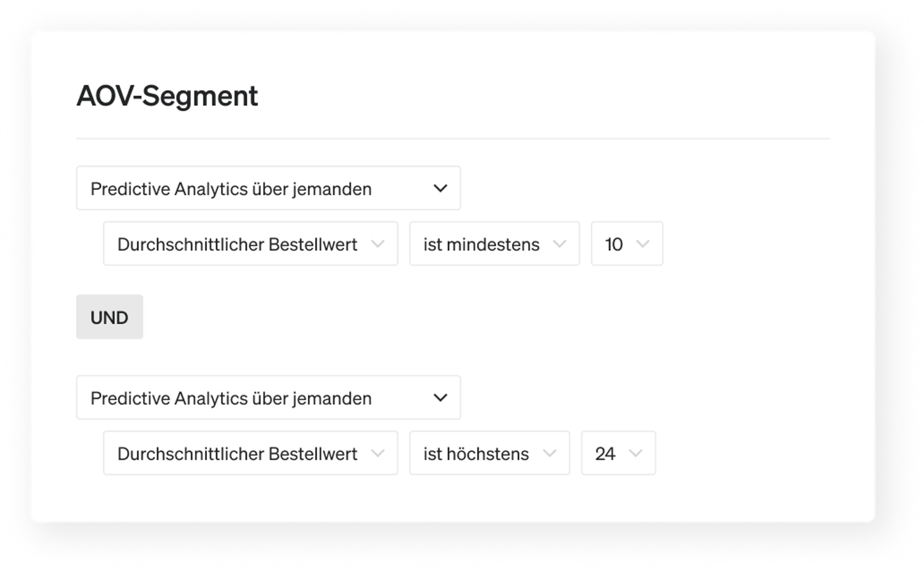The width and height of the screenshot is (924, 571).
Task: Click the horizontal divider under the AOV-Segment title
Action: tap(453, 138)
